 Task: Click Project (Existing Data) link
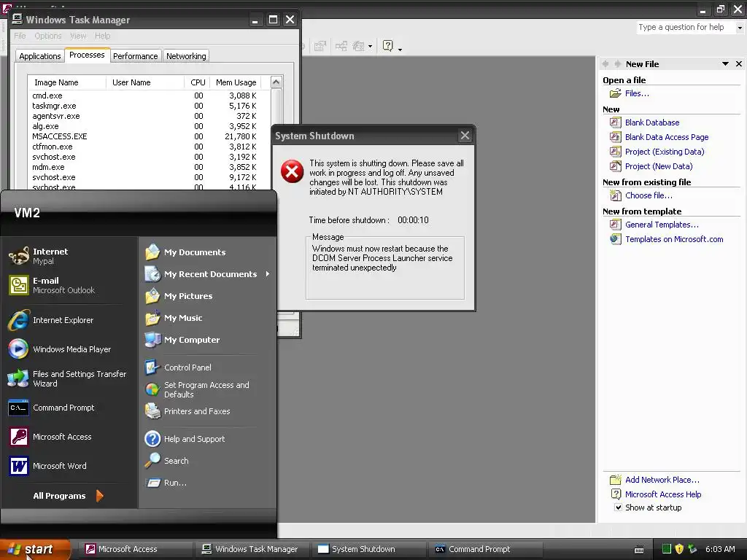664,152
